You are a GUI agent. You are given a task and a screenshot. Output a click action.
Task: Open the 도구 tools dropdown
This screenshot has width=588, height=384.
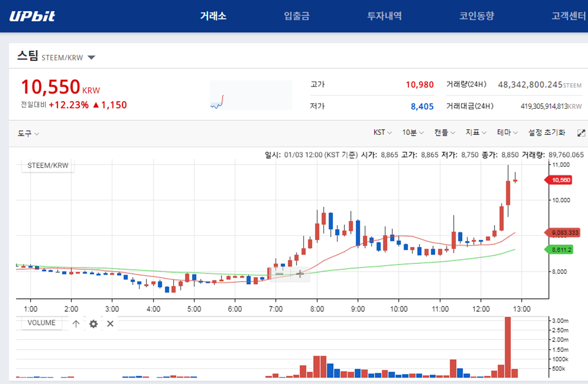point(28,133)
